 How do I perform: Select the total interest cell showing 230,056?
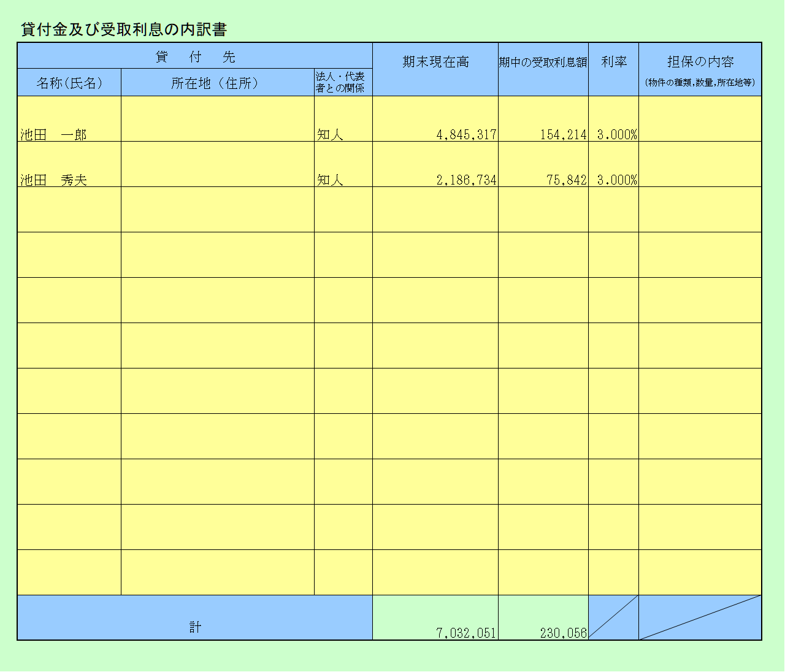tap(543, 618)
